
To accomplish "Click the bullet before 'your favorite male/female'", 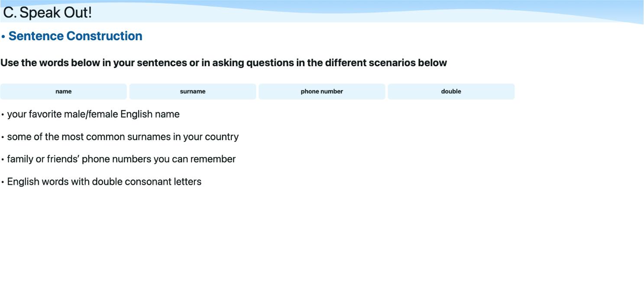I will click(3, 115).
